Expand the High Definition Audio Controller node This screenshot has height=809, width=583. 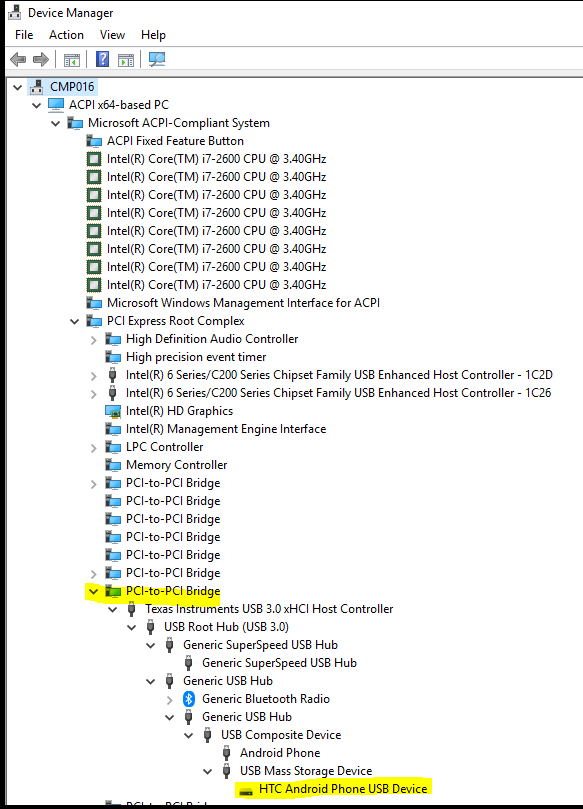[93, 339]
